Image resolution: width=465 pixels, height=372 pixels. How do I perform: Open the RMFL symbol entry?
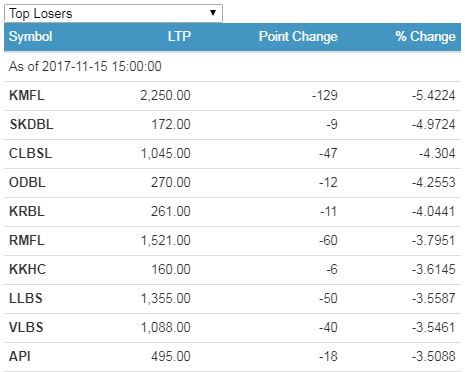(27, 240)
